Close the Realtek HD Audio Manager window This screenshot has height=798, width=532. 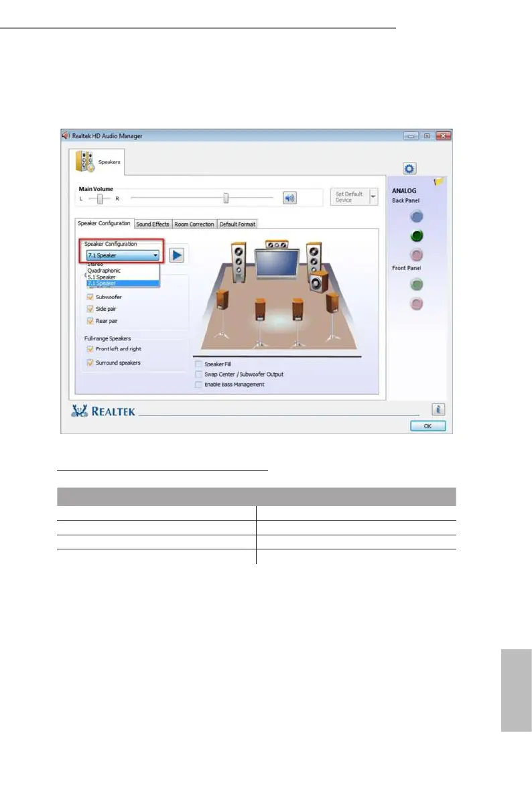point(444,136)
